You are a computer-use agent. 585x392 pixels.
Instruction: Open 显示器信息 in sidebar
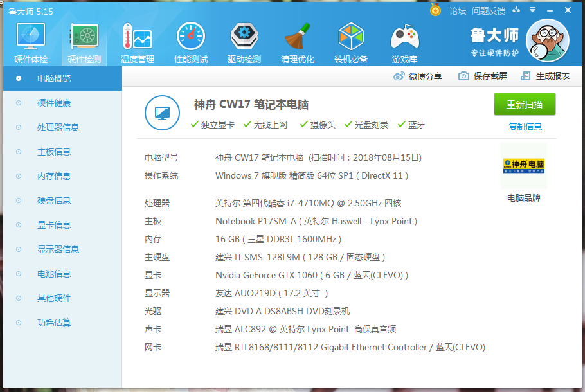pyautogui.click(x=63, y=249)
